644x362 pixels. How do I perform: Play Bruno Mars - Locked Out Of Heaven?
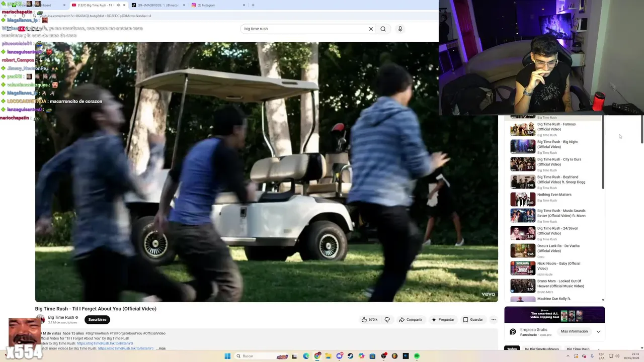coord(556,286)
